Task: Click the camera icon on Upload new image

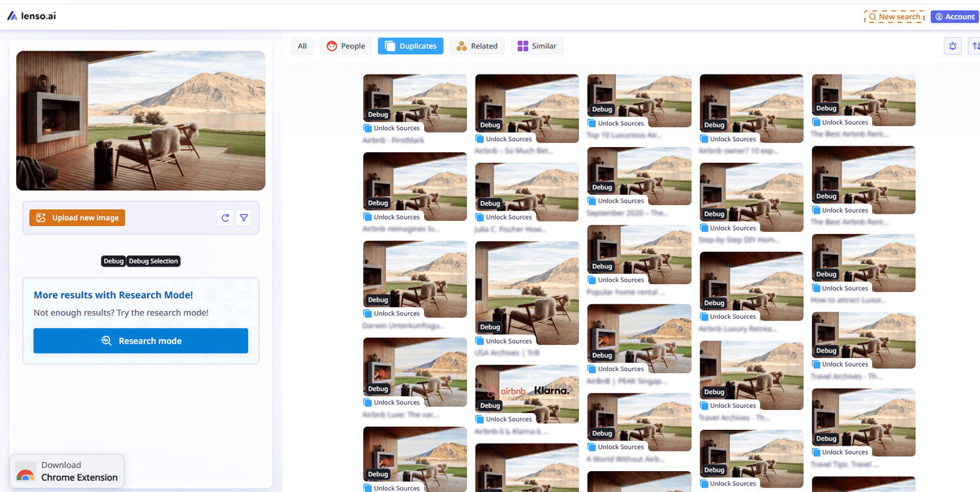Action: click(x=42, y=217)
